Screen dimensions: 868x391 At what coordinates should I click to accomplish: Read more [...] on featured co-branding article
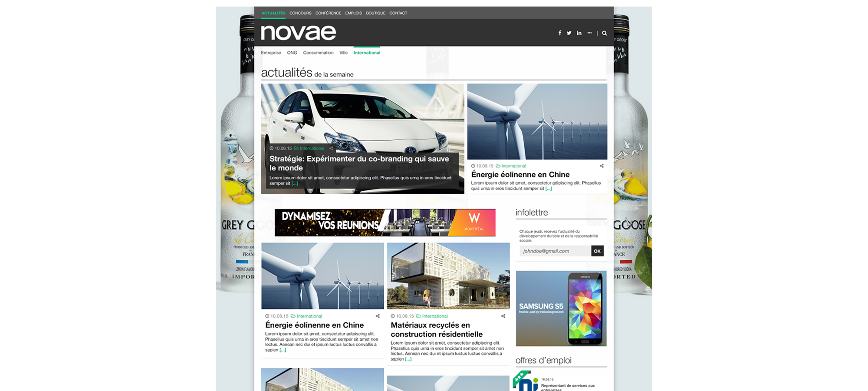pyautogui.click(x=295, y=183)
